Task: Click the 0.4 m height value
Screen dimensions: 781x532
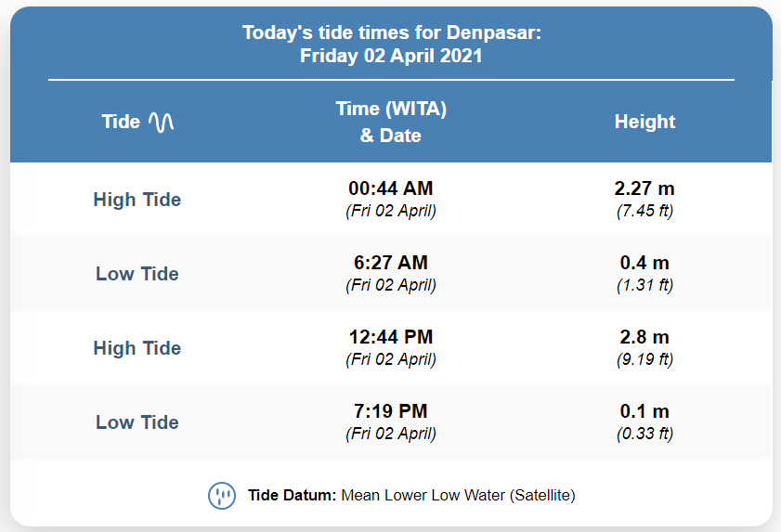Action: click(644, 263)
